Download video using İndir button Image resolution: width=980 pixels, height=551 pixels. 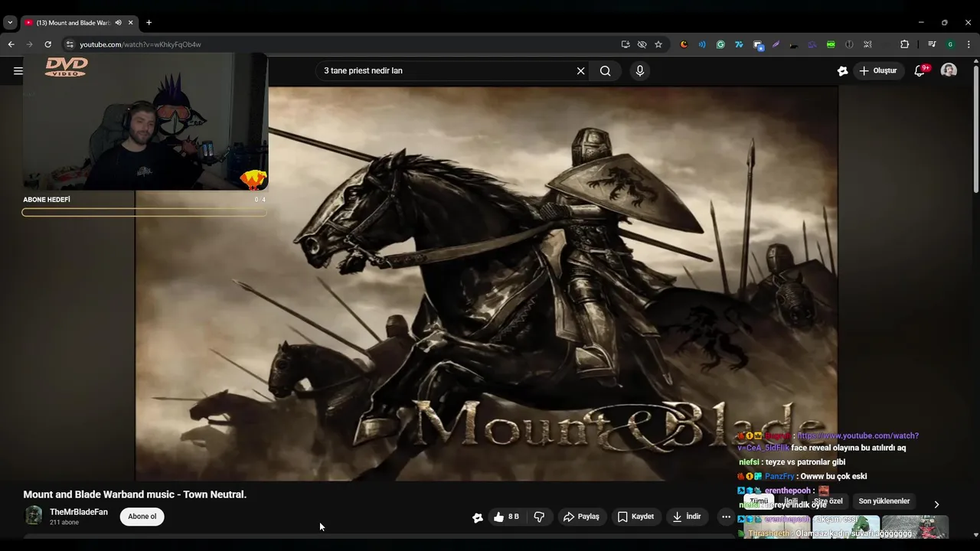click(687, 517)
